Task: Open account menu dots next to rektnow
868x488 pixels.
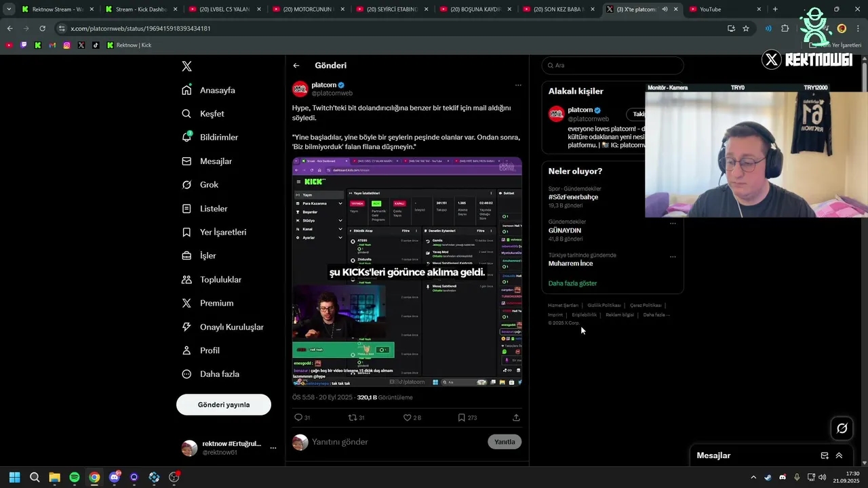Action: point(273,448)
